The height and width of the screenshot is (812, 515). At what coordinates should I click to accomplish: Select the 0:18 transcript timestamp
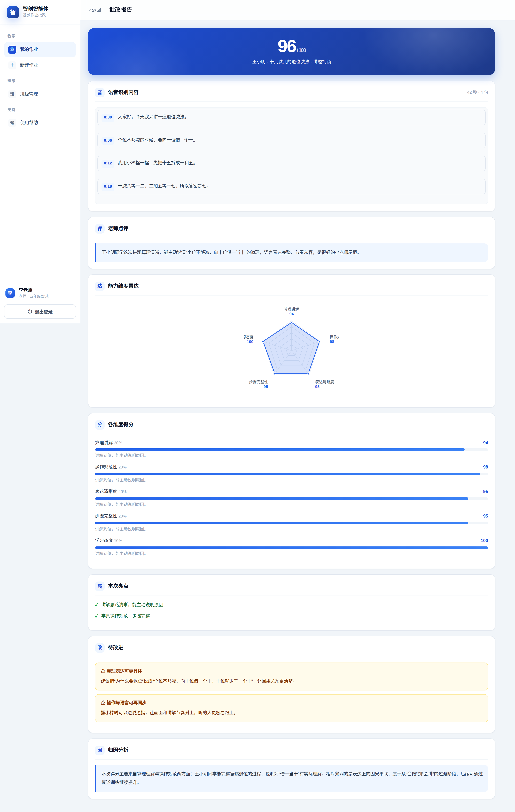(108, 186)
